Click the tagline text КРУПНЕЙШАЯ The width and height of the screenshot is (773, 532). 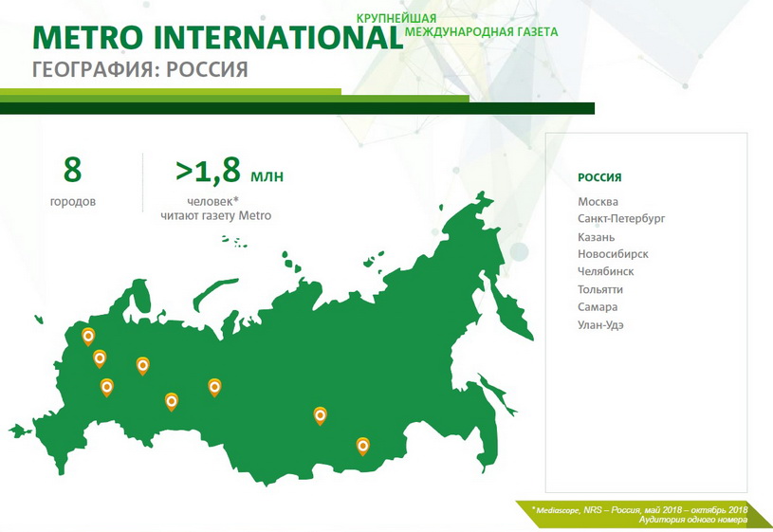pyautogui.click(x=396, y=18)
